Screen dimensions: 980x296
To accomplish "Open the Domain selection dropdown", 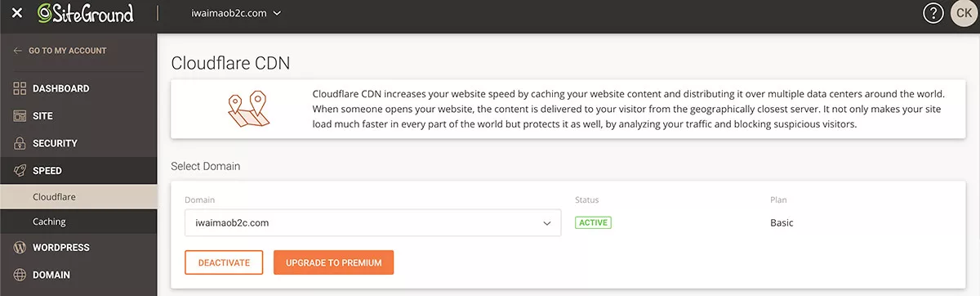I will [x=372, y=222].
